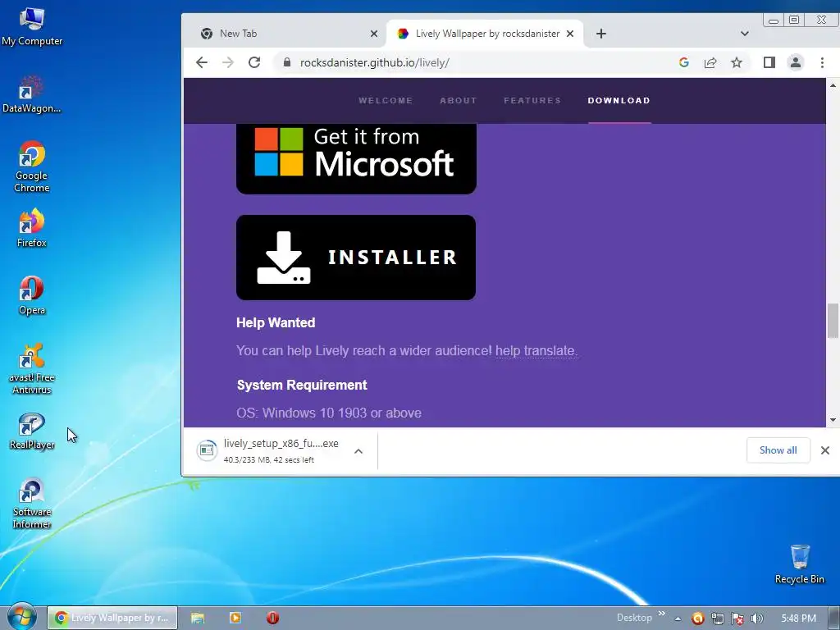This screenshot has width=840, height=630.
Task: Open Windows Explorer from taskbar
Action: (198, 618)
